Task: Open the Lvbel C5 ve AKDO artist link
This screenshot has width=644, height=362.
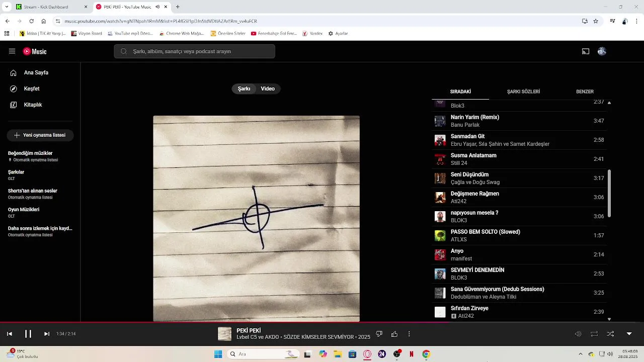Action: pos(257,337)
